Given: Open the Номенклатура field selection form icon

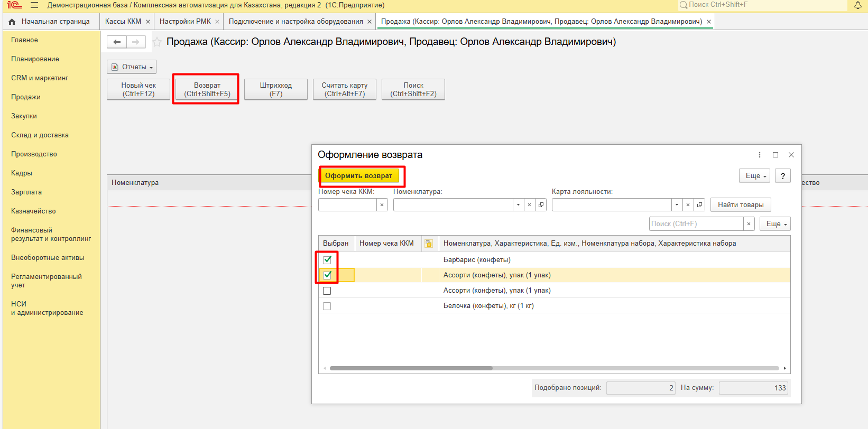Looking at the screenshot, I should (x=541, y=205).
